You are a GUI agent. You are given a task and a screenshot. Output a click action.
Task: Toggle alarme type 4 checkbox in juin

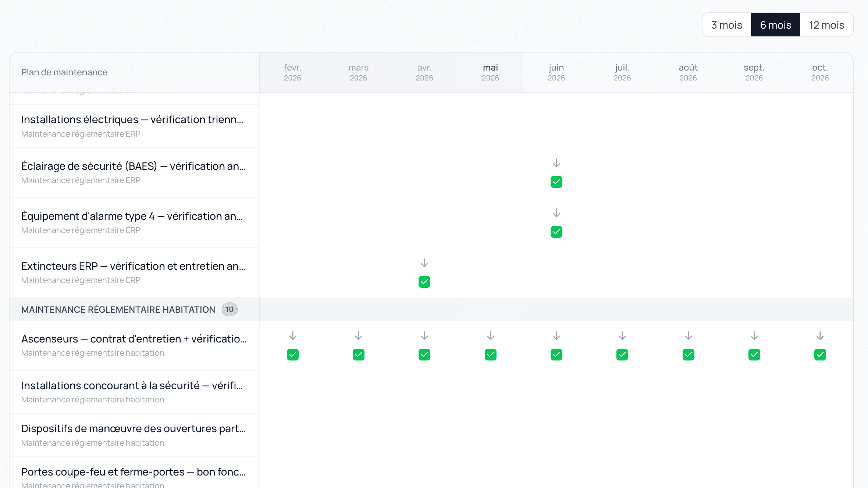556,232
